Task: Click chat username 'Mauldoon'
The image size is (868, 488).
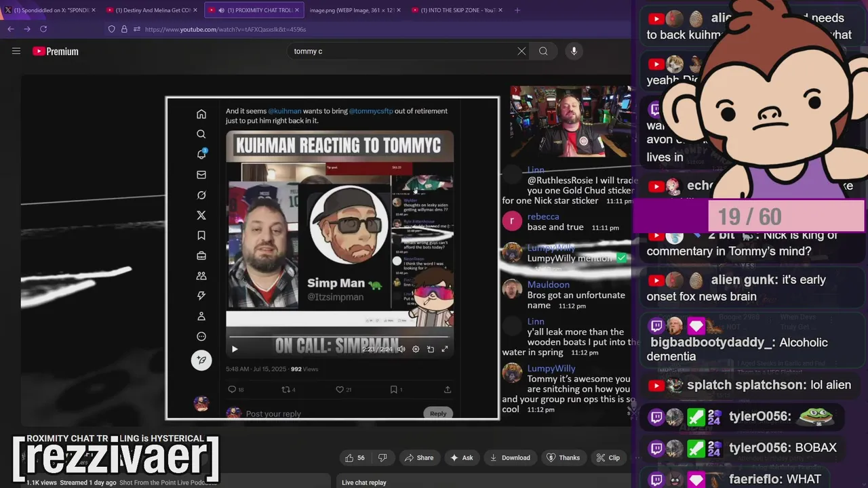Action: pyautogui.click(x=548, y=285)
